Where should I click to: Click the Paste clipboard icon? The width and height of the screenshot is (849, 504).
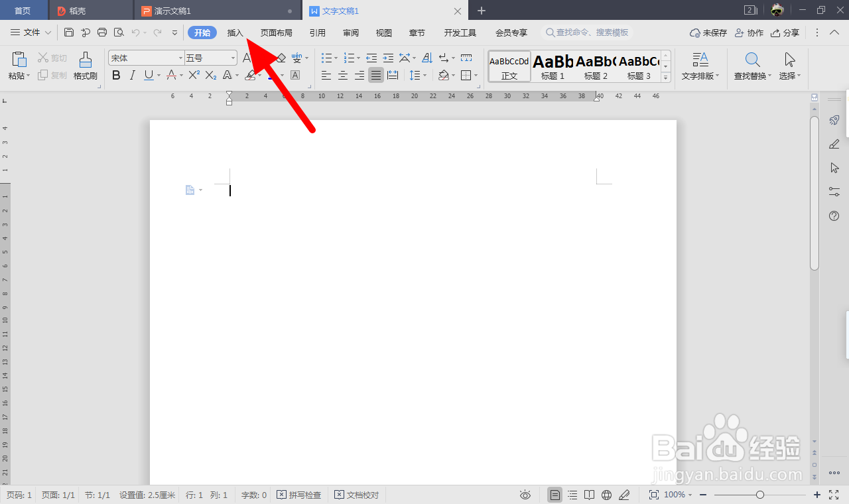(19, 59)
